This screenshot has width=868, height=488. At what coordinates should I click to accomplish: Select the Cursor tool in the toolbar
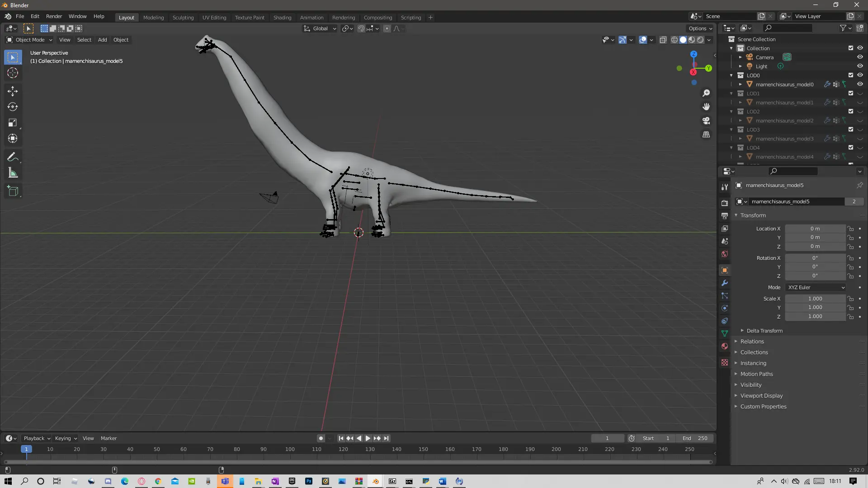click(x=13, y=73)
